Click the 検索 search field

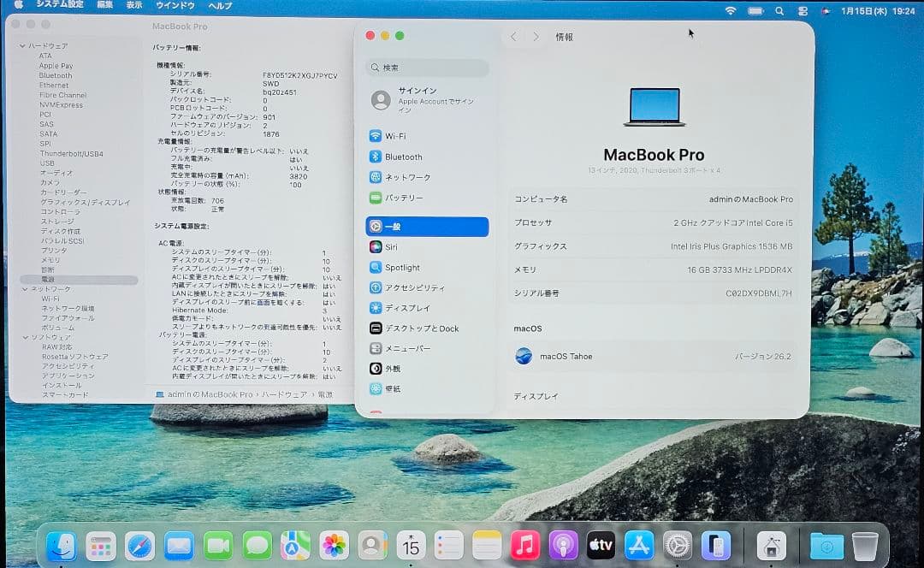coord(426,68)
